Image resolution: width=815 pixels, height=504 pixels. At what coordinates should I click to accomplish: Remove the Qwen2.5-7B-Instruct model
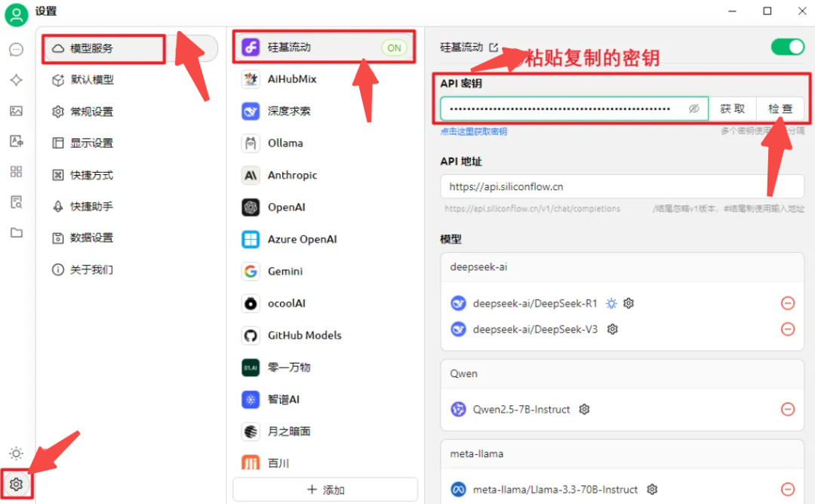pos(788,409)
